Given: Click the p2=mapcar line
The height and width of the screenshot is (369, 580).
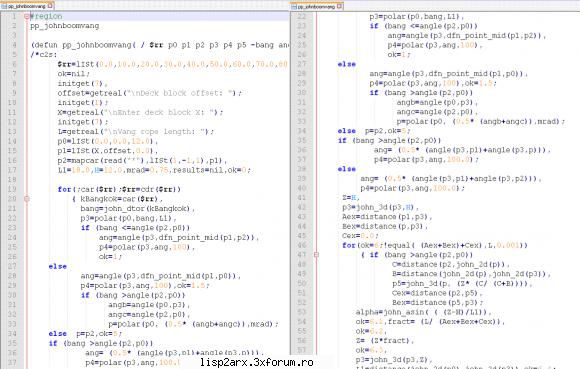Looking at the screenshot, I should [x=142, y=160].
